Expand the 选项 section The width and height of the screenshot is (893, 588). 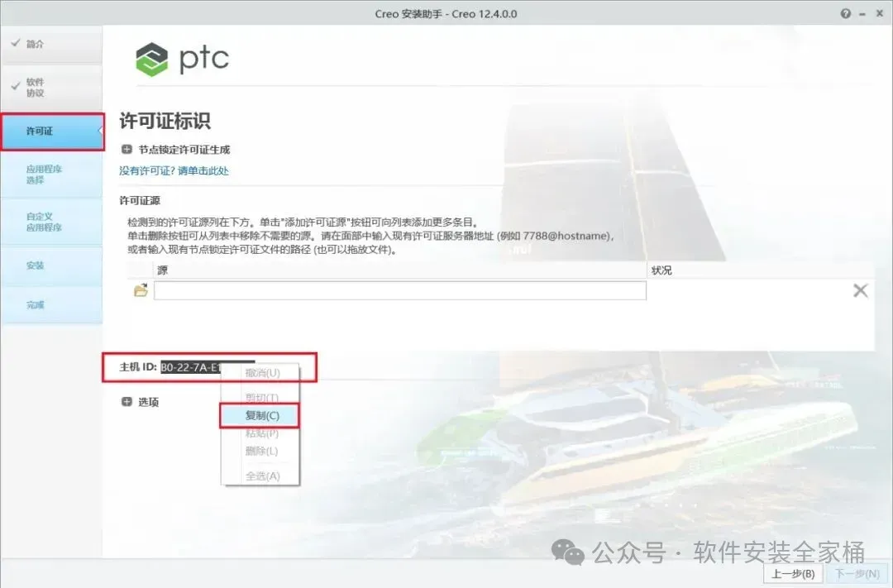pyautogui.click(x=127, y=402)
